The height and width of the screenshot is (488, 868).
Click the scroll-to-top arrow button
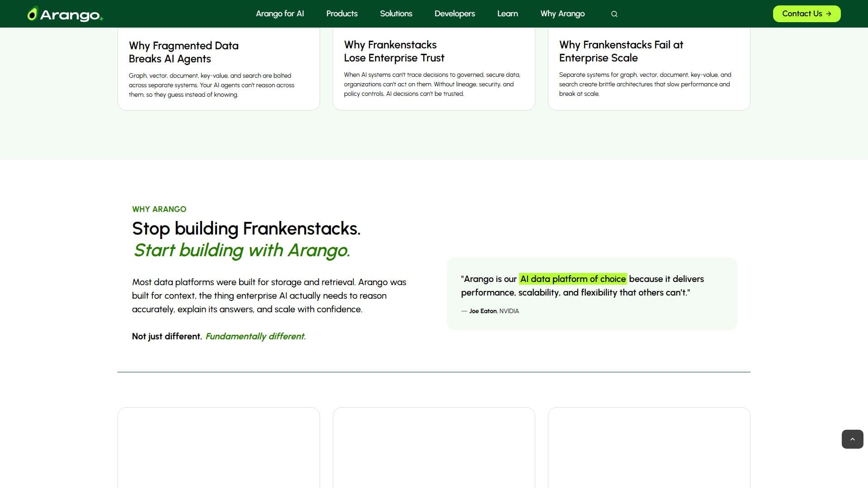pyautogui.click(x=852, y=439)
